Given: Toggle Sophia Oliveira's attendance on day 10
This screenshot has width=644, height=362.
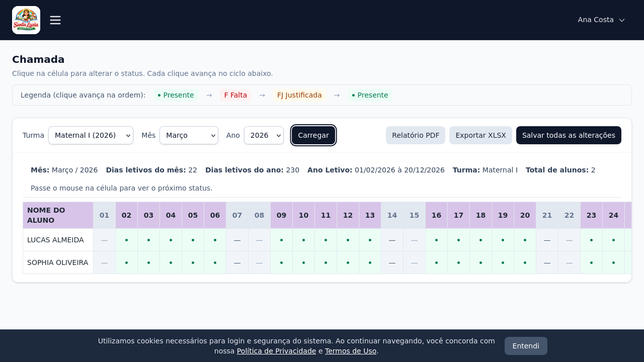Looking at the screenshot, I should [303, 262].
